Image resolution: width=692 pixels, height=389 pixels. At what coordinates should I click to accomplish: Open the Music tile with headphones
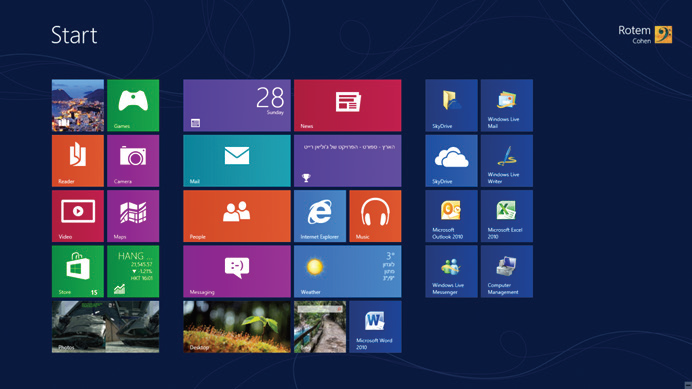pos(375,216)
